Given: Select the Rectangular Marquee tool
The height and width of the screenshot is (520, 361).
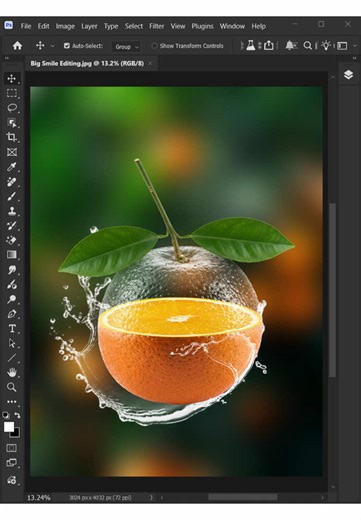Looking at the screenshot, I should coord(12,93).
